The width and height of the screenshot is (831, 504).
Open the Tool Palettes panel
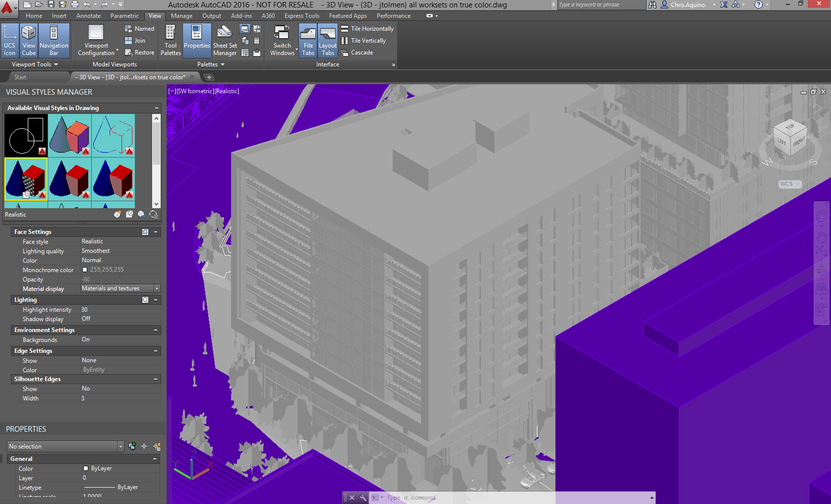point(171,40)
